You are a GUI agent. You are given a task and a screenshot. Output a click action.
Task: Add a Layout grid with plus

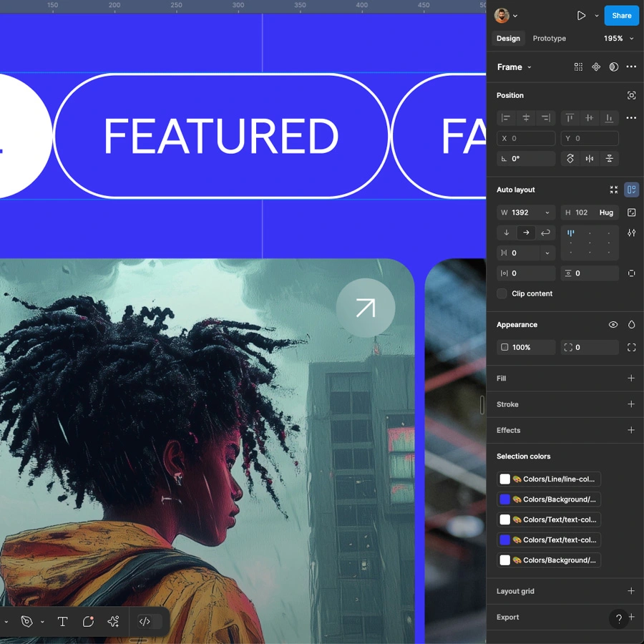point(631,590)
